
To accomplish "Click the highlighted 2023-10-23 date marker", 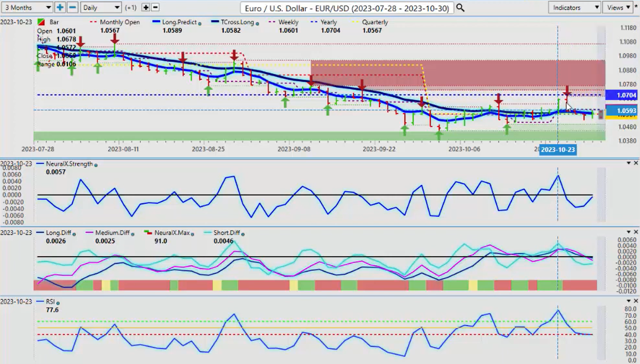I will click(x=557, y=150).
